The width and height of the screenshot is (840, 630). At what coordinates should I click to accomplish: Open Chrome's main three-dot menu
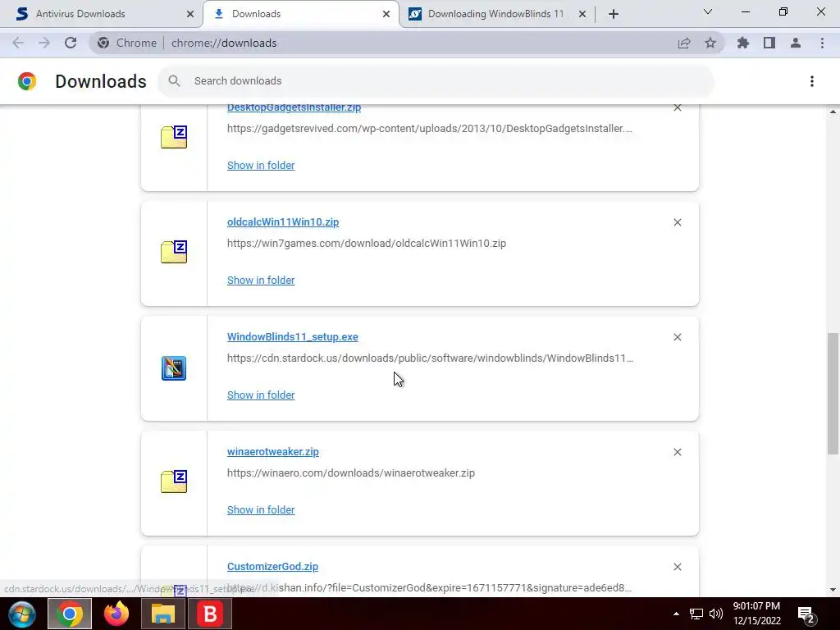pyautogui.click(x=822, y=43)
